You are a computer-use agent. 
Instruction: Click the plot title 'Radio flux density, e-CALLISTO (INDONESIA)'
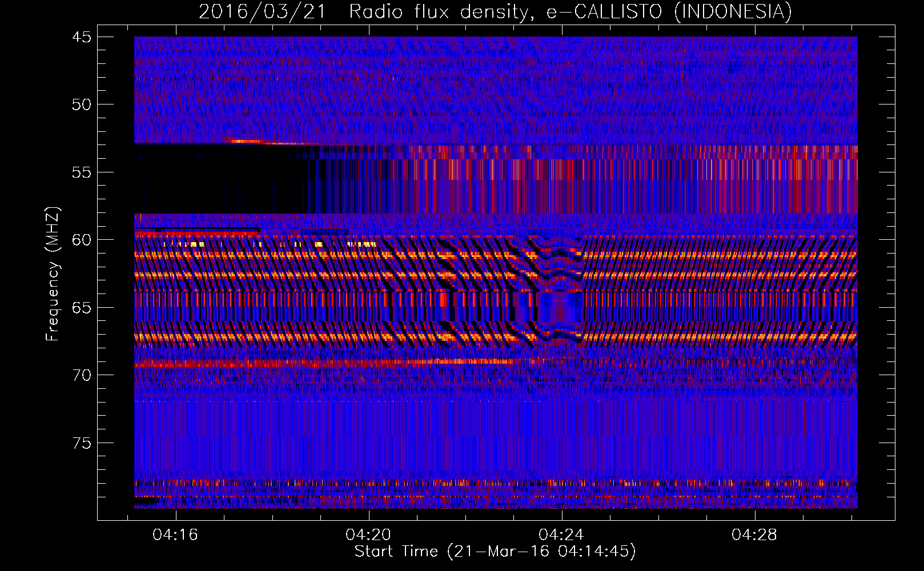[571, 11]
